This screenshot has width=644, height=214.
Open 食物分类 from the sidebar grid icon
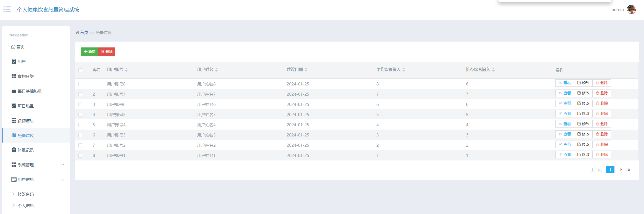point(14,76)
